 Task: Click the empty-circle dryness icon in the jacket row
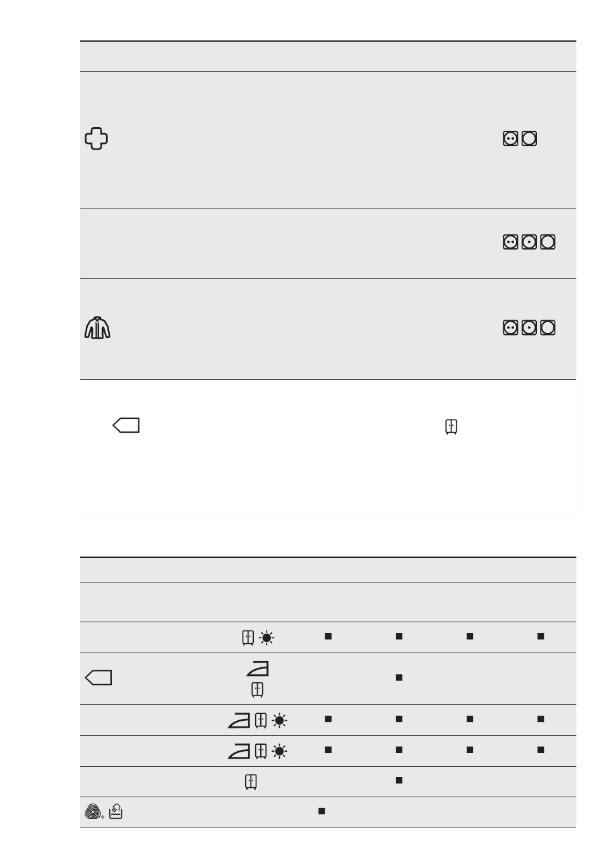click(x=548, y=328)
